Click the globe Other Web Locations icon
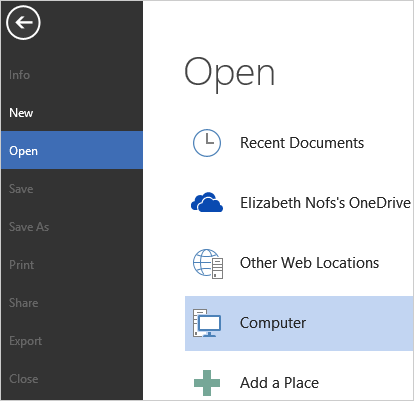The width and height of the screenshot is (414, 401). (x=208, y=263)
